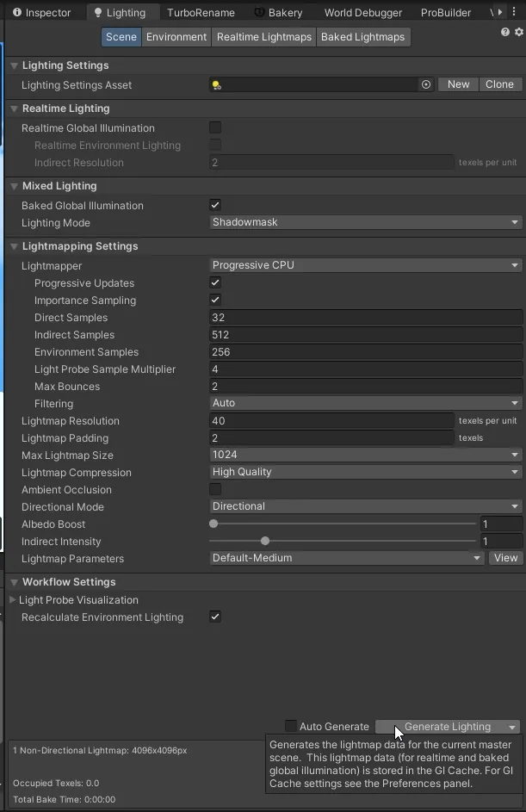Click the Max Bounces field

[366, 386]
